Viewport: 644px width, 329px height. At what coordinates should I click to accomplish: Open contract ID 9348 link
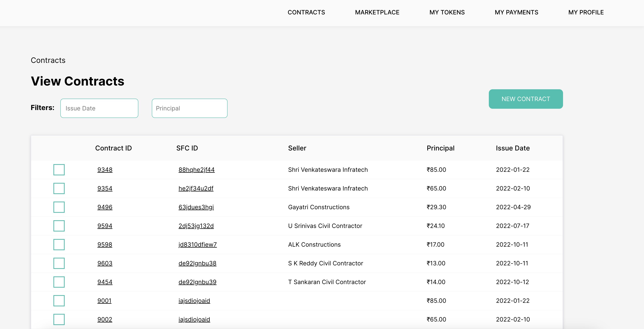(105, 170)
